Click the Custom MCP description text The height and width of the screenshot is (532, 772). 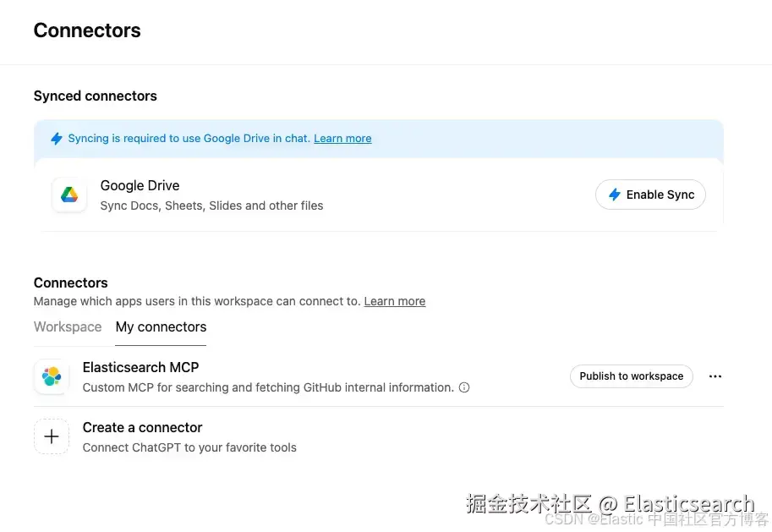coord(268,387)
